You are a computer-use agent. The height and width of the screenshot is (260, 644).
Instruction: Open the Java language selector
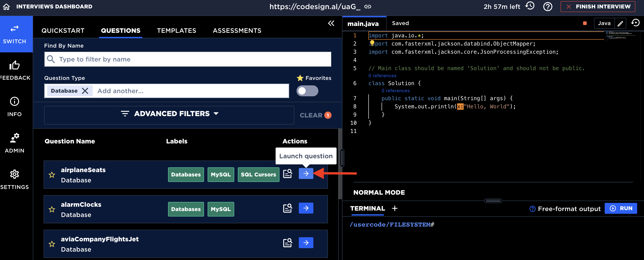[604, 23]
